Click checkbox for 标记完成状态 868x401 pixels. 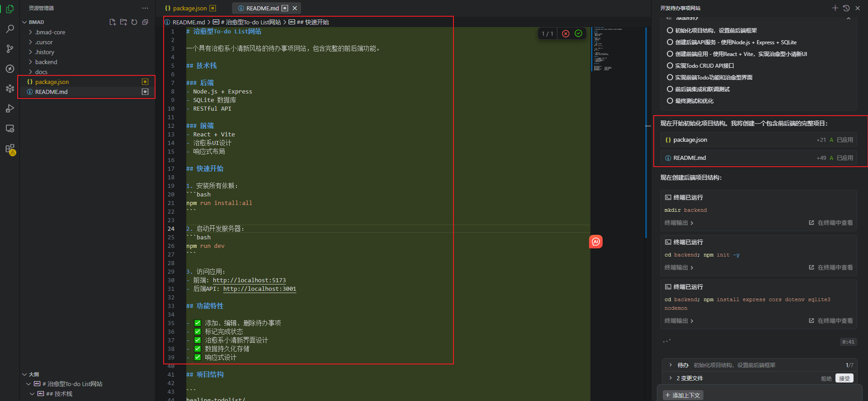coord(198,331)
